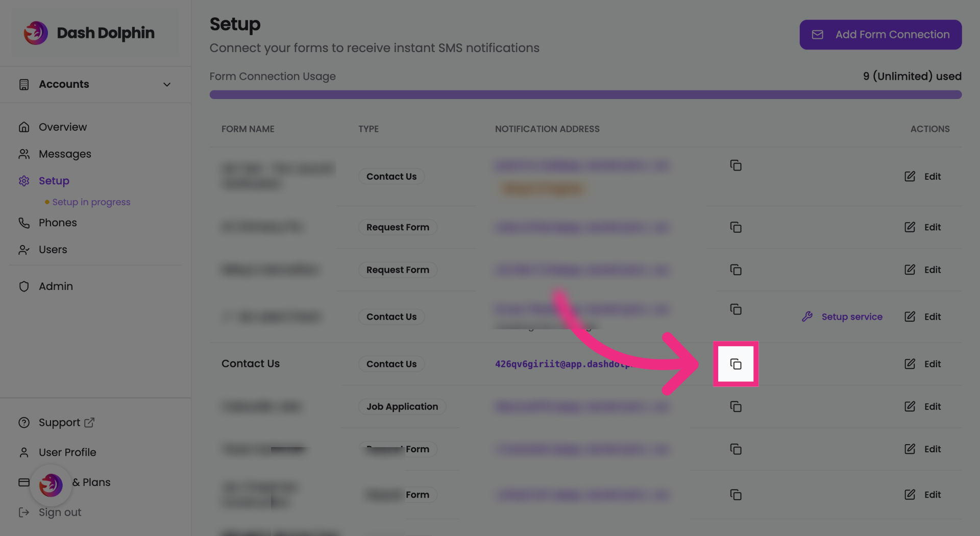This screenshot has width=980, height=536.
Task: Select the "Contact Us" form name cell
Action: tap(251, 364)
